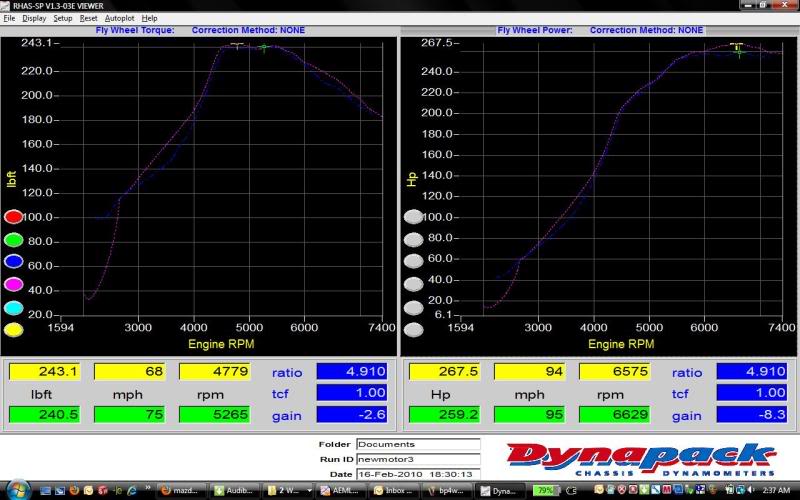Click the battery 79% indicator in taskbar
The image size is (800, 500).
point(547,491)
